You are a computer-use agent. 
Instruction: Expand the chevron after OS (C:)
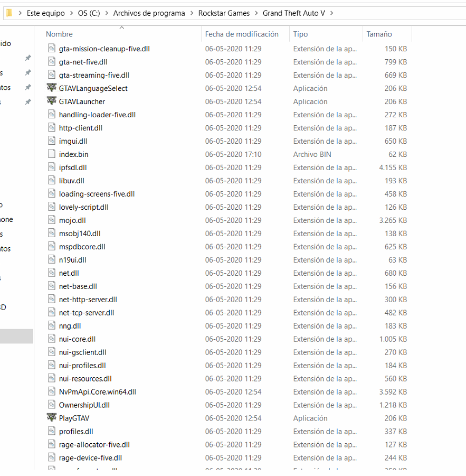click(107, 13)
